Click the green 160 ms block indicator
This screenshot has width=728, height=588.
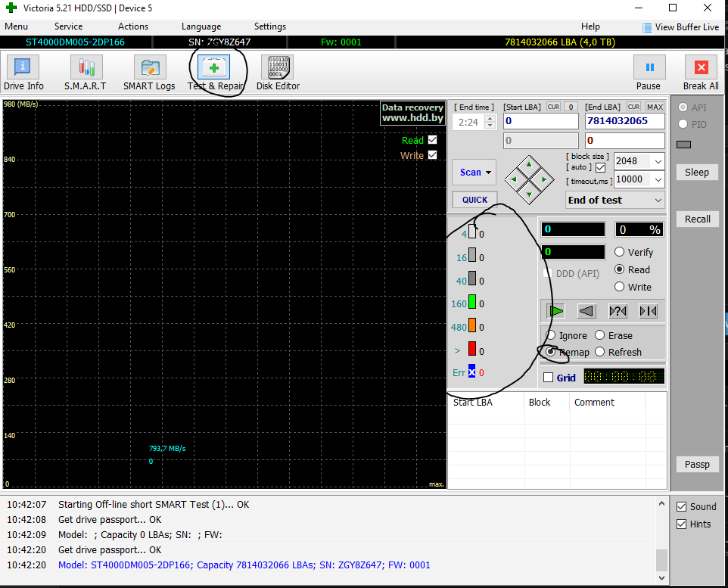[472, 301]
